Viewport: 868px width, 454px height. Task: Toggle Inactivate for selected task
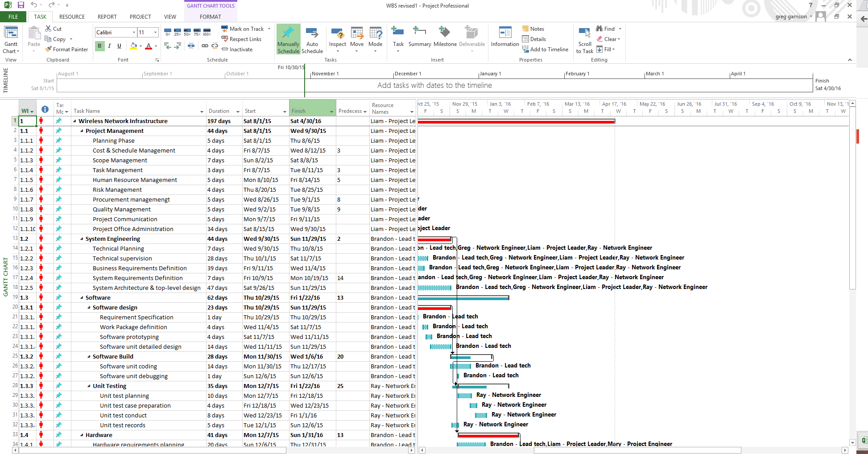click(237, 49)
